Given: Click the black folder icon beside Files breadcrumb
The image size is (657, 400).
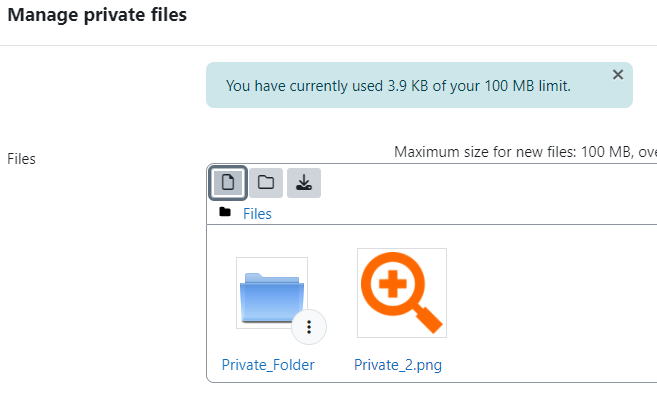Looking at the screenshot, I should (x=225, y=212).
